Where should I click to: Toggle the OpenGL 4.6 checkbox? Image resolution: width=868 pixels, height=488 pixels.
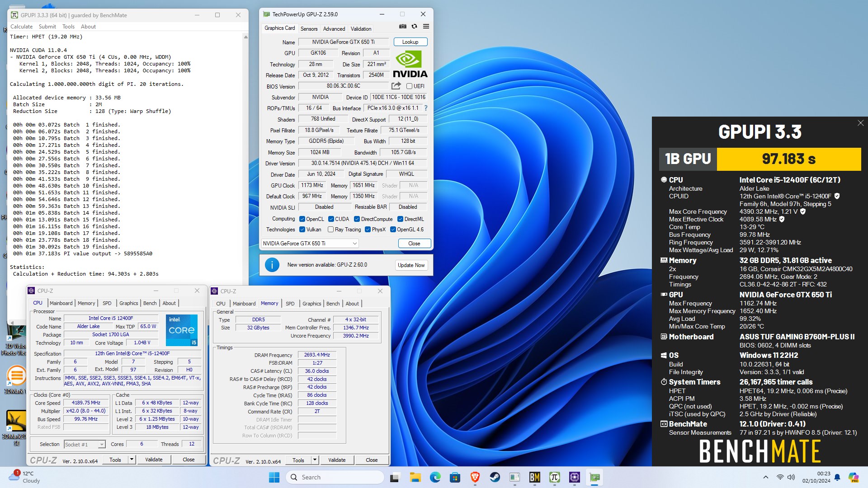pos(393,230)
